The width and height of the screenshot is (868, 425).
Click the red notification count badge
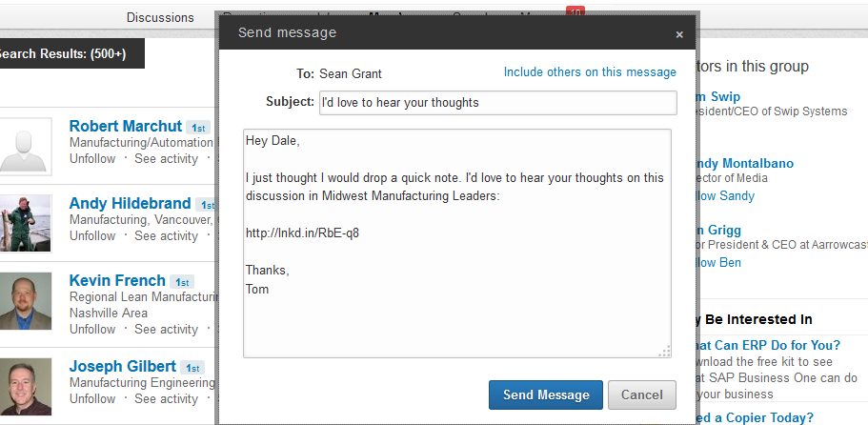pyautogui.click(x=575, y=11)
